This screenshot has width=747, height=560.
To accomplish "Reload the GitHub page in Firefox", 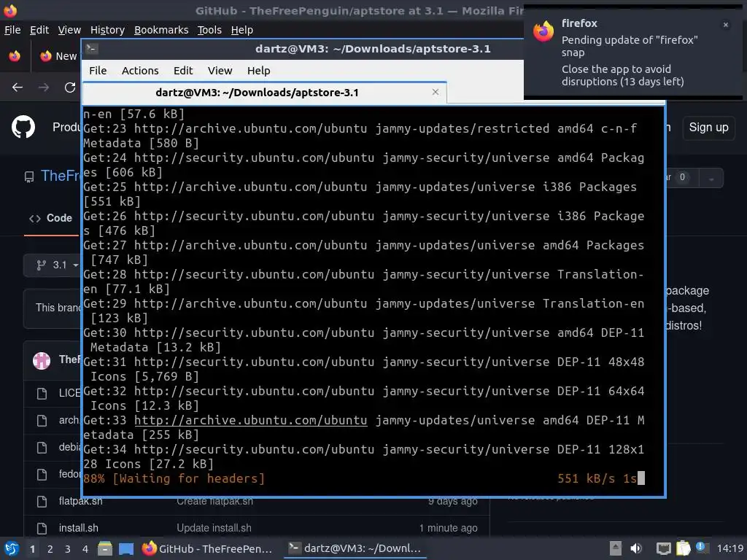I will click(70, 87).
